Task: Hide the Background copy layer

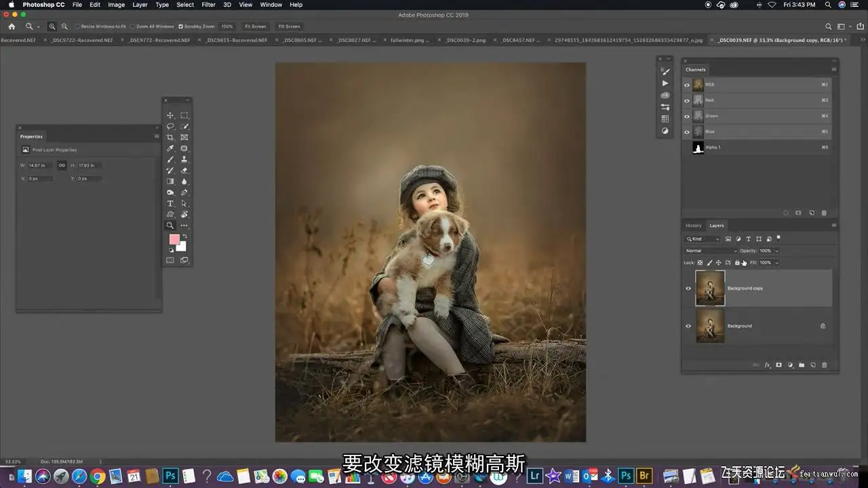Action: [688, 288]
